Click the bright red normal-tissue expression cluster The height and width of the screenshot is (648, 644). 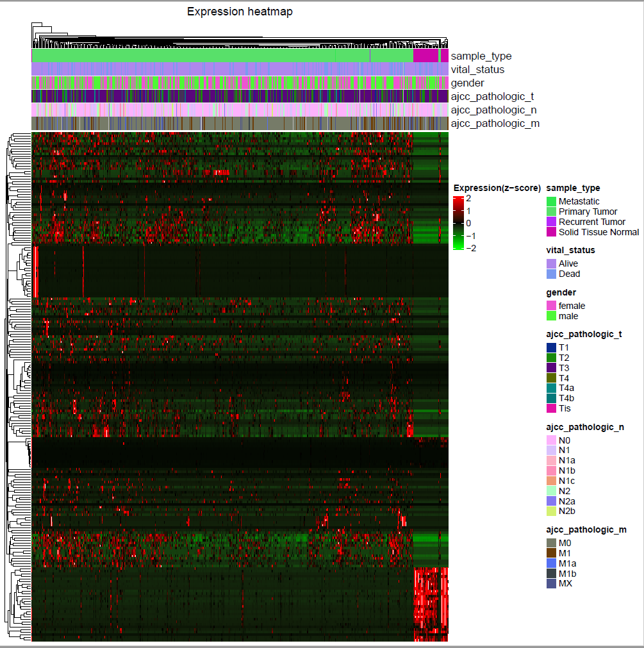431,604
